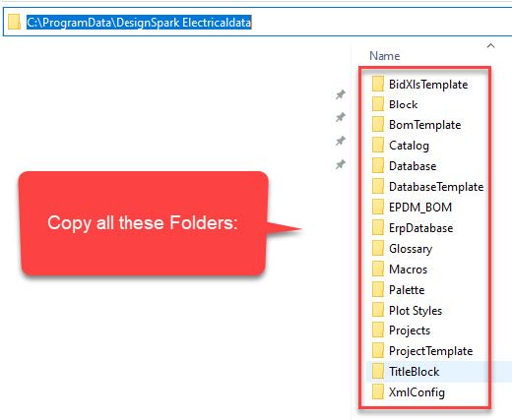Click the XmlConfig folder icon
Screen dimensions: 512x420
378,392
